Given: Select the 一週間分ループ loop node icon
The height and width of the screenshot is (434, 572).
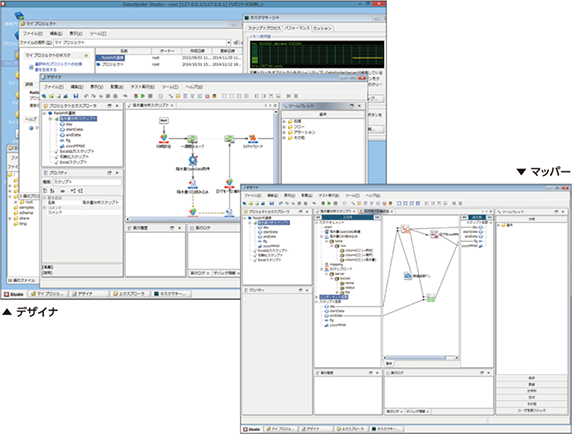Looking at the screenshot, I should 192,139.
